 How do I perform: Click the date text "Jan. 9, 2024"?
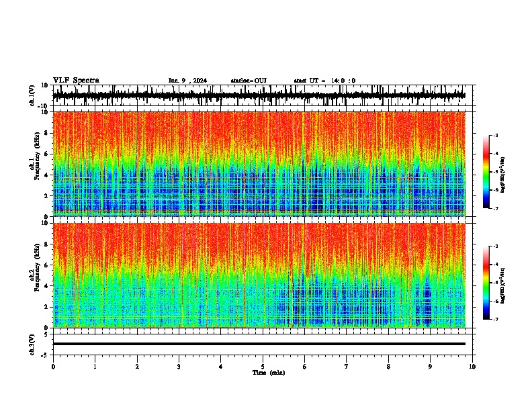coord(187,81)
